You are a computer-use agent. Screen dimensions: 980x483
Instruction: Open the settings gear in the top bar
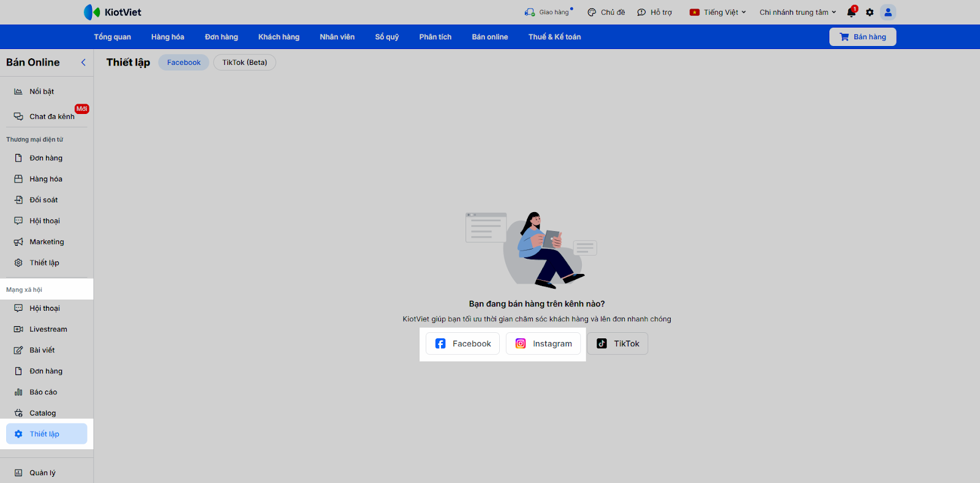click(870, 12)
